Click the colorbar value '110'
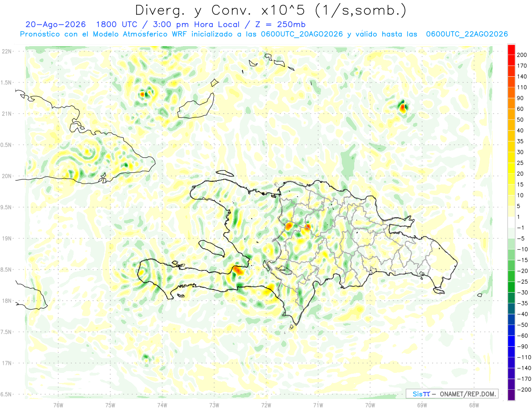532x411 pixels. (x=522, y=87)
